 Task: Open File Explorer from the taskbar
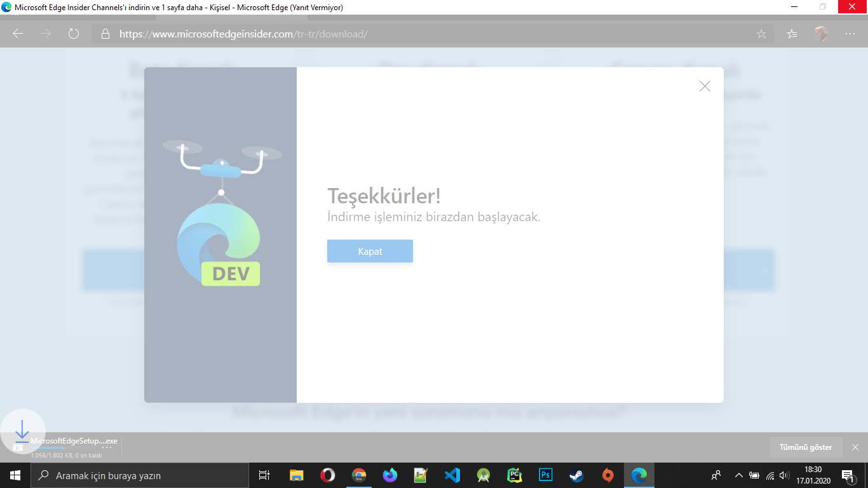pyautogui.click(x=297, y=475)
